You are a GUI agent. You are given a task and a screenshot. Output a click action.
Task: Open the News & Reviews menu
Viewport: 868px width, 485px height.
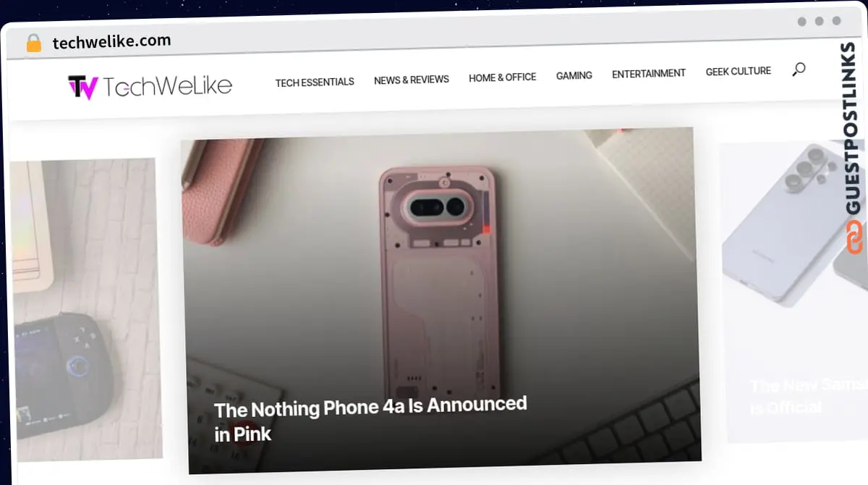click(x=412, y=80)
